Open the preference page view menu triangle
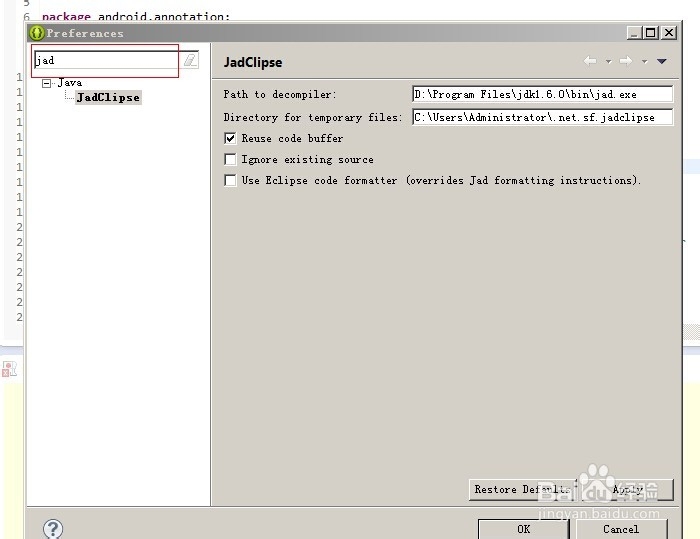The height and width of the screenshot is (539, 700). click(662, 61)
